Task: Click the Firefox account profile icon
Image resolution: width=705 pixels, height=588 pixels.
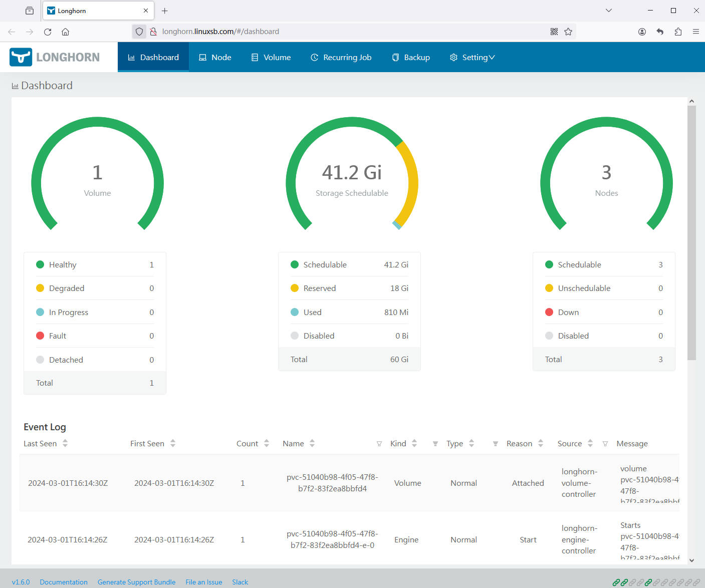Action: (x=642, y=32)
